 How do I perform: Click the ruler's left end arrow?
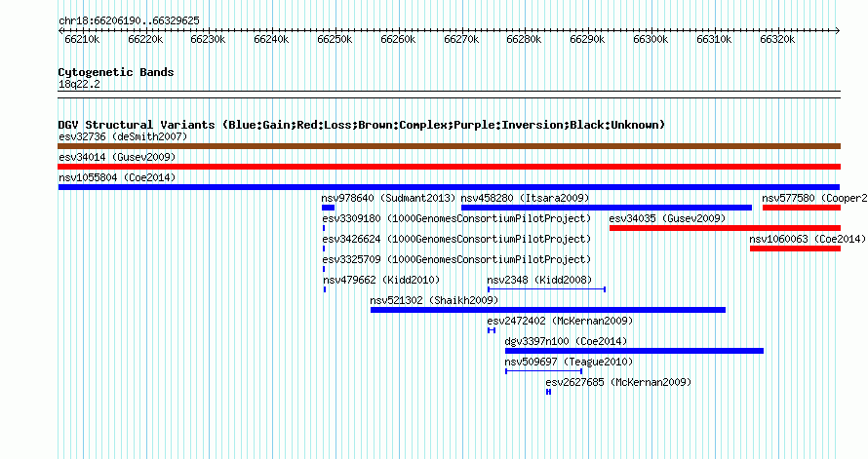point(60,31)
